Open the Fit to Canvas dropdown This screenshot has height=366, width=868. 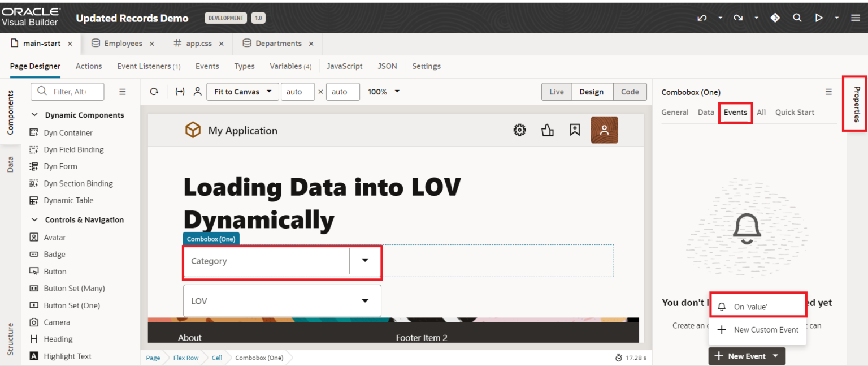[243, 92]
